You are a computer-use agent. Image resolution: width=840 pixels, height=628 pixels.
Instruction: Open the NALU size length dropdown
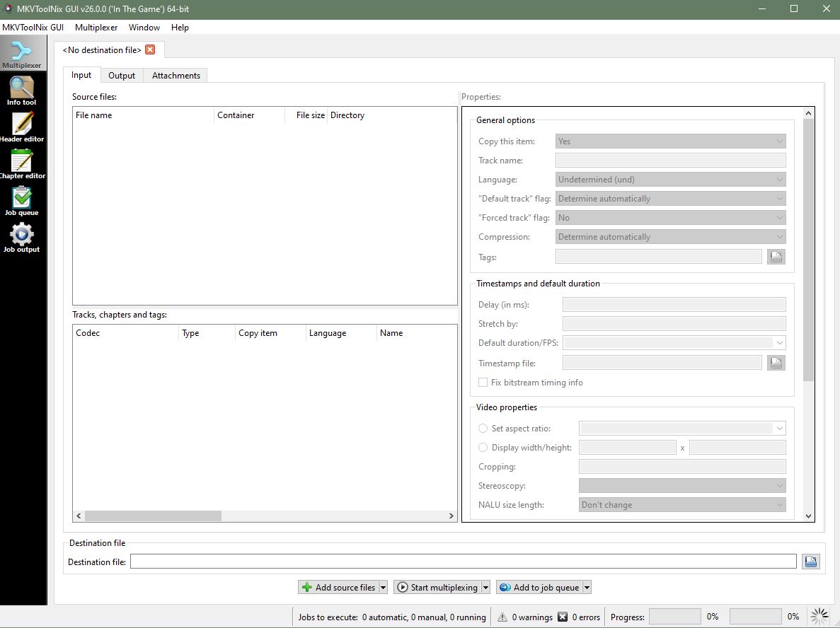coord(682,505)
